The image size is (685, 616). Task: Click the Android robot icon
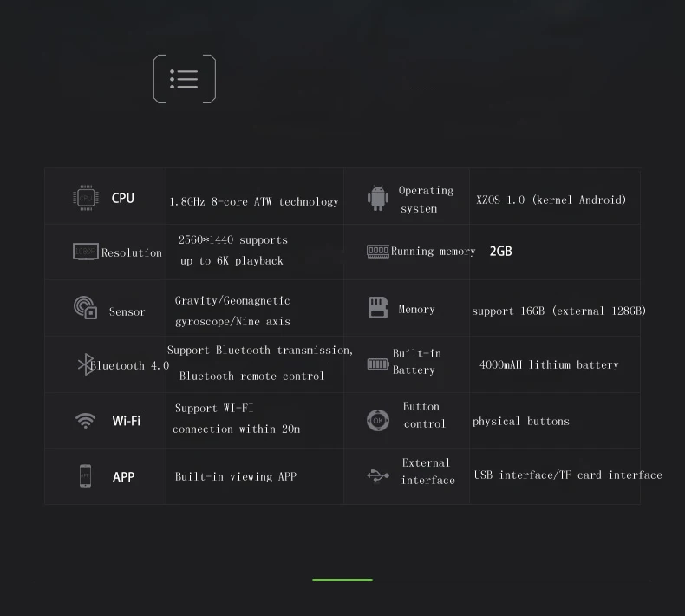(x=378, y=198)
